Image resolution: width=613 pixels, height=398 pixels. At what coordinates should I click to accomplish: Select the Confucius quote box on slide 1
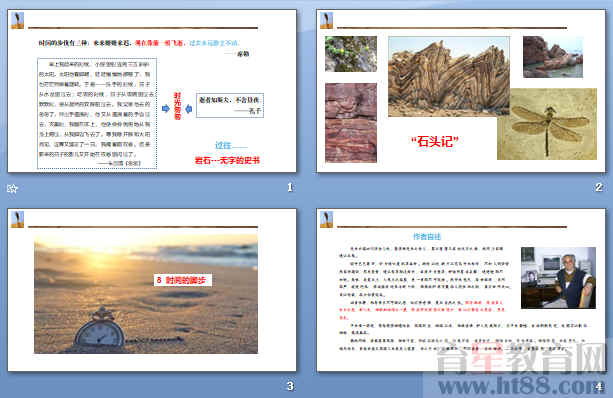[x=230, y=105]
